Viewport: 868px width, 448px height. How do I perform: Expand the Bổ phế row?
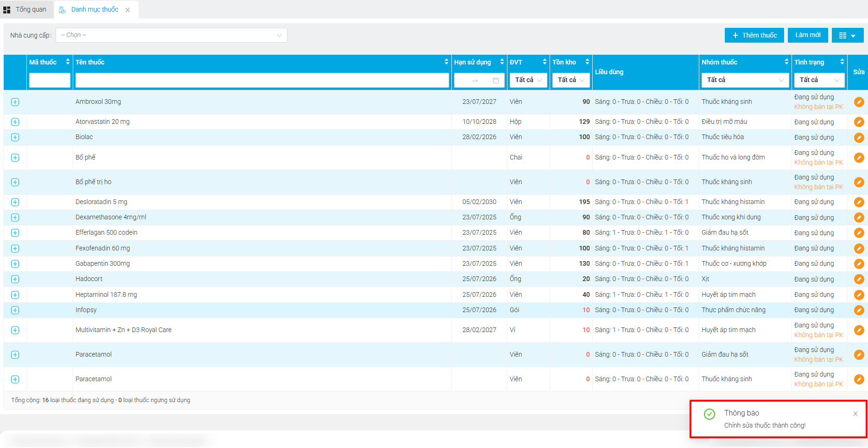pos(15,158)
